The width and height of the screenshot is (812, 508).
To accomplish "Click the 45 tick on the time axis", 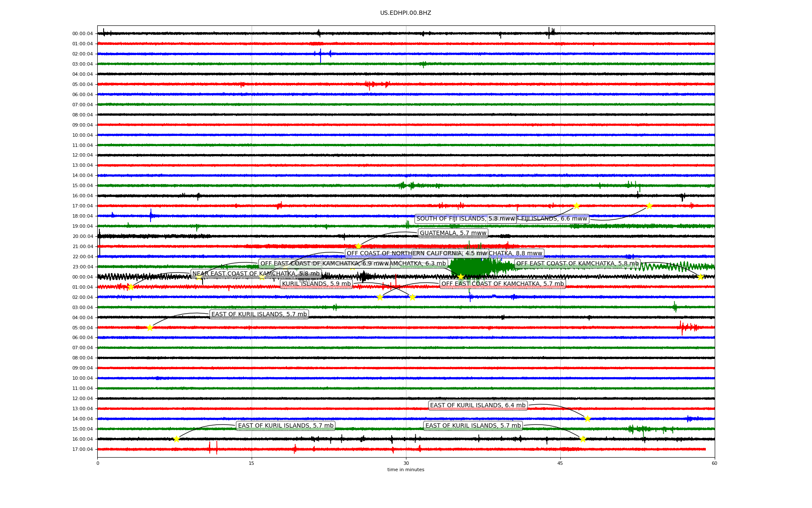I will click(560, 463).
